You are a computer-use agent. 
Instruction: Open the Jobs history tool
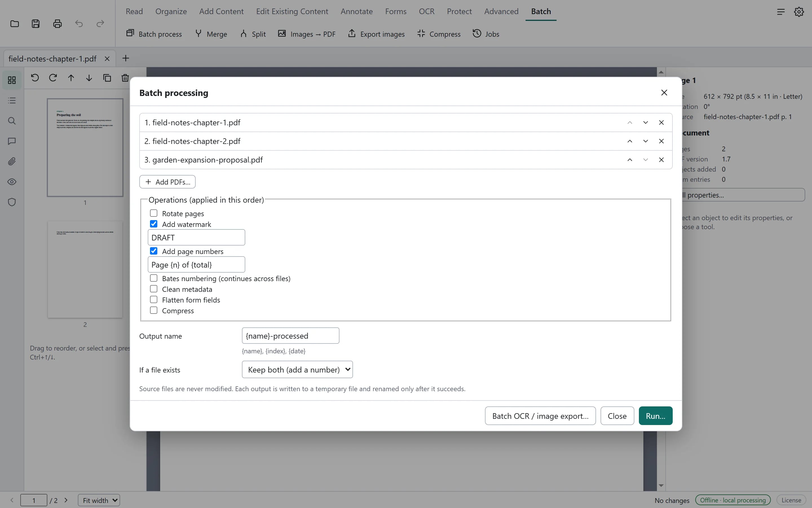pyautogui.click(x=486, y=34)
